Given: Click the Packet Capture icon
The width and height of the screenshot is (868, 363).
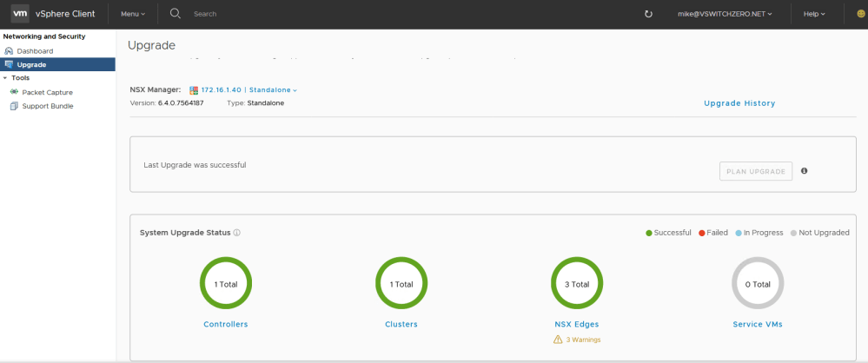Looking at the screenshot, I should coord(15,92).
